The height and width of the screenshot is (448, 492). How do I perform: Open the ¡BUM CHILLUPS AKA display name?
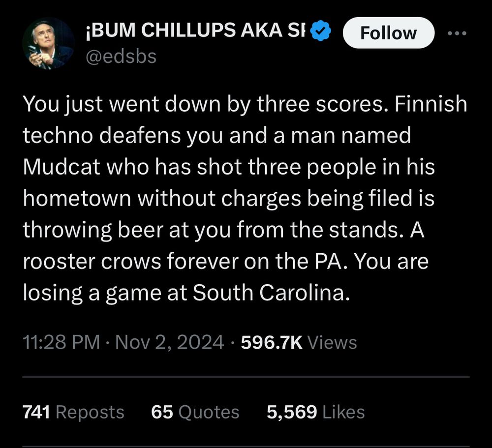pos(195,30)
